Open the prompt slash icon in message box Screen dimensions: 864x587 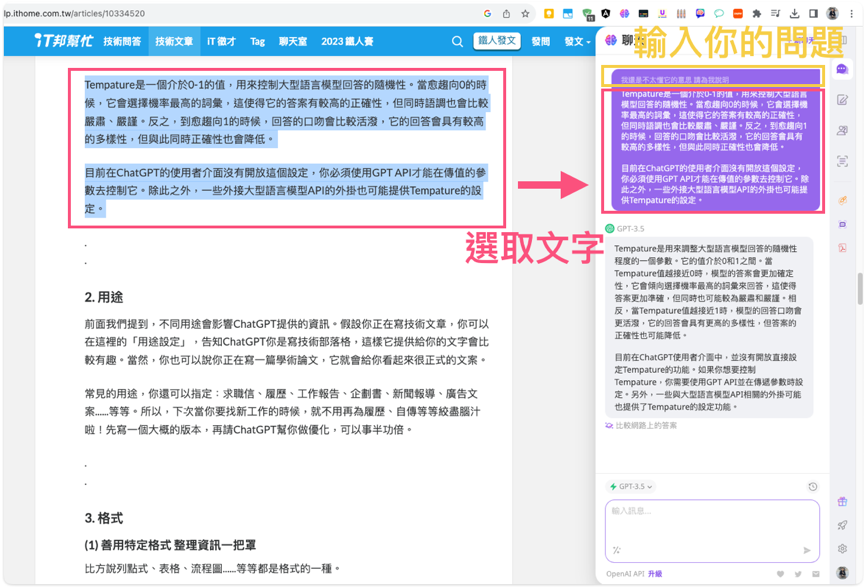coord(617,550)
